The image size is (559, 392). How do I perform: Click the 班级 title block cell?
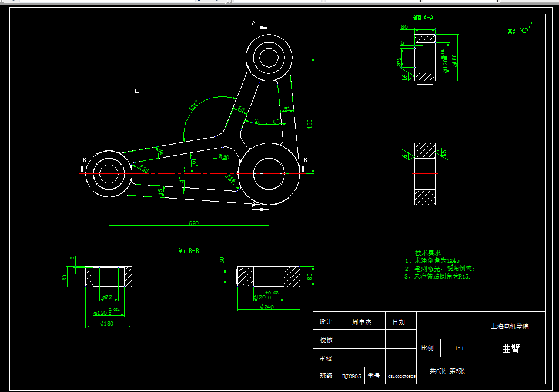tap(326, 376)
